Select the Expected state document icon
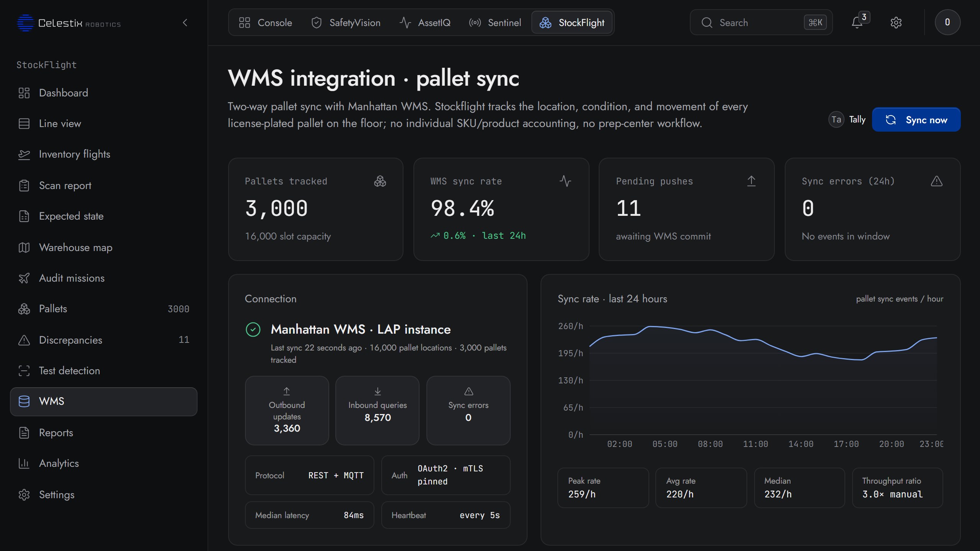 click(x=24, y=216)
